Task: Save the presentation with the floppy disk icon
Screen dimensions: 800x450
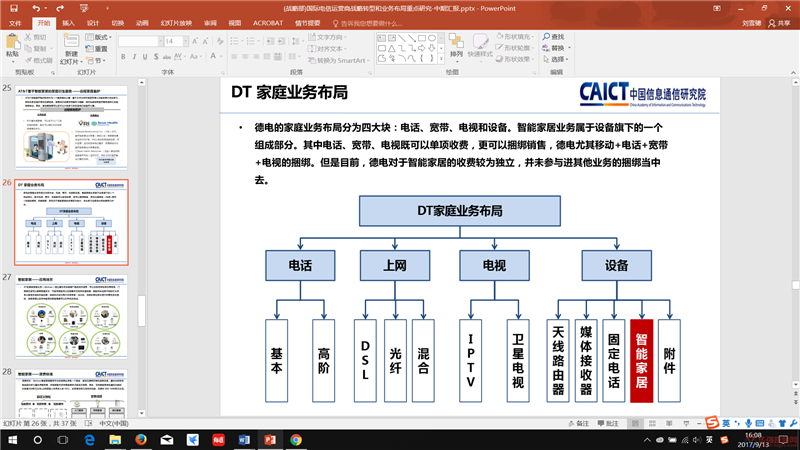Action: point(14,8)
